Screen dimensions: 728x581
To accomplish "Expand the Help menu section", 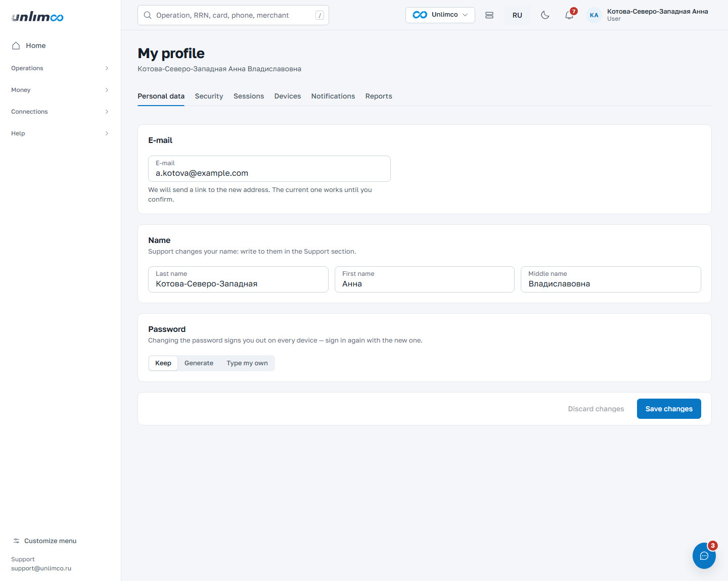I will [60, 133].
